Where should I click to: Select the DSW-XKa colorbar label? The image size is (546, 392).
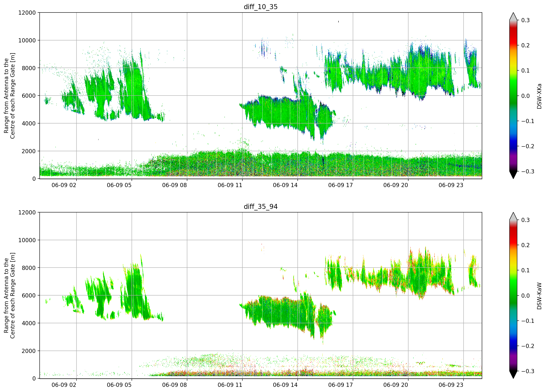coord(539,96)
